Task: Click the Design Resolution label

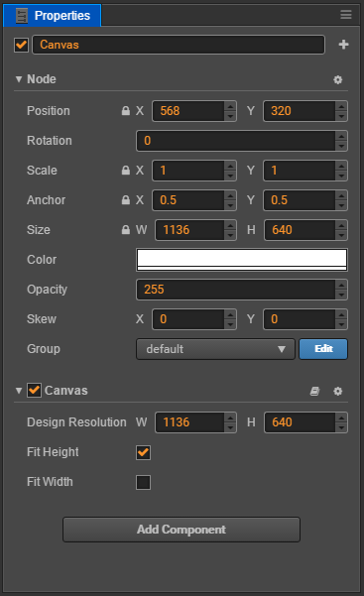Action: [x=76, y=422]
